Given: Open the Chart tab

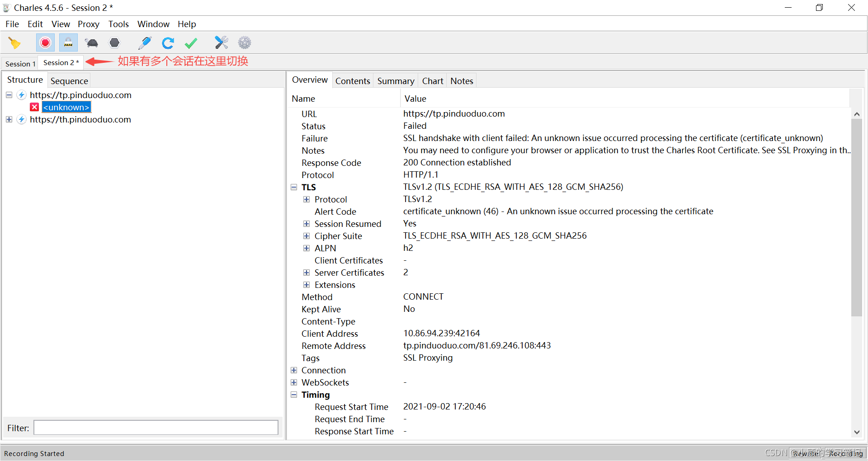Looking at the screenshot, I should coord(433,81).
